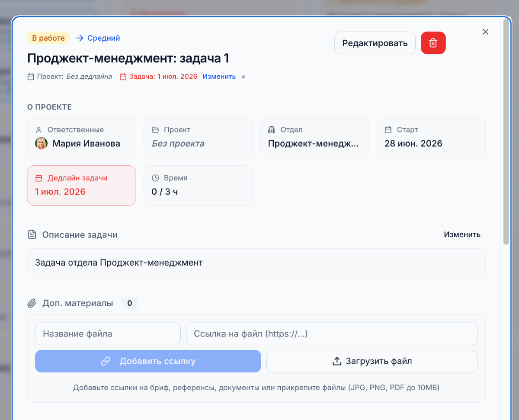Click the clock icon in Время card
The width and height of the screenshot is (519, 420).
pyautogui.click(x=155, y=178)
